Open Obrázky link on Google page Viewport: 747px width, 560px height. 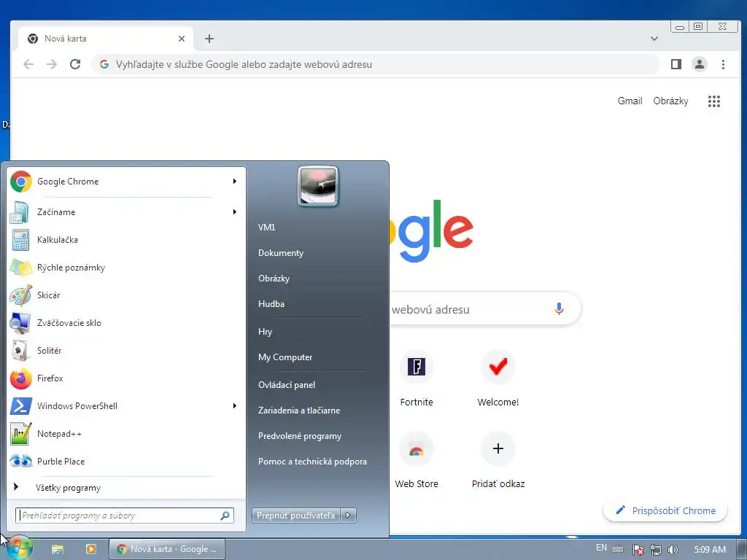coord(670,101)
